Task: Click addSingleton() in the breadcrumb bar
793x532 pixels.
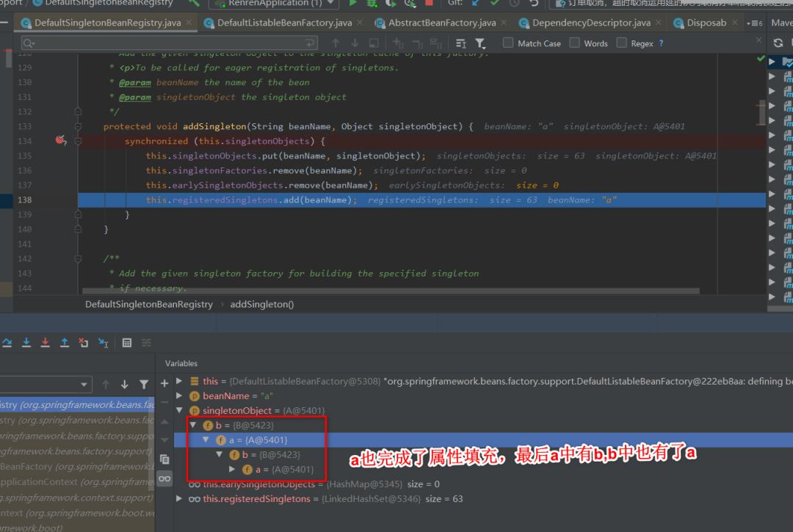Action: click(x=262, y=304)
